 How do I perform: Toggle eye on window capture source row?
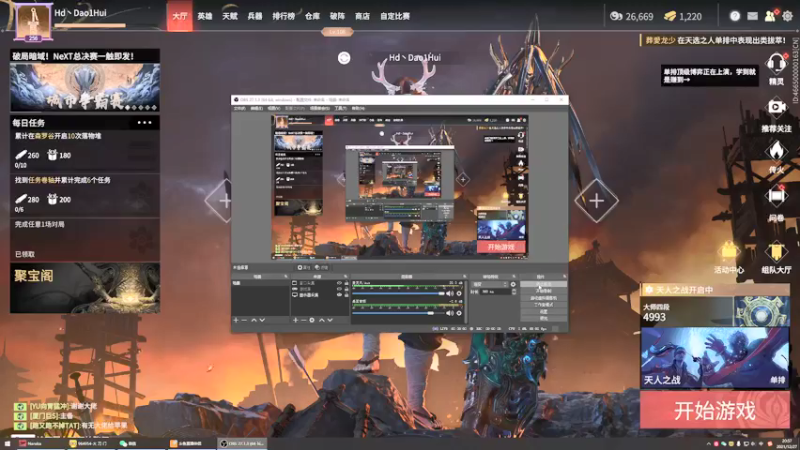[339, 283]
